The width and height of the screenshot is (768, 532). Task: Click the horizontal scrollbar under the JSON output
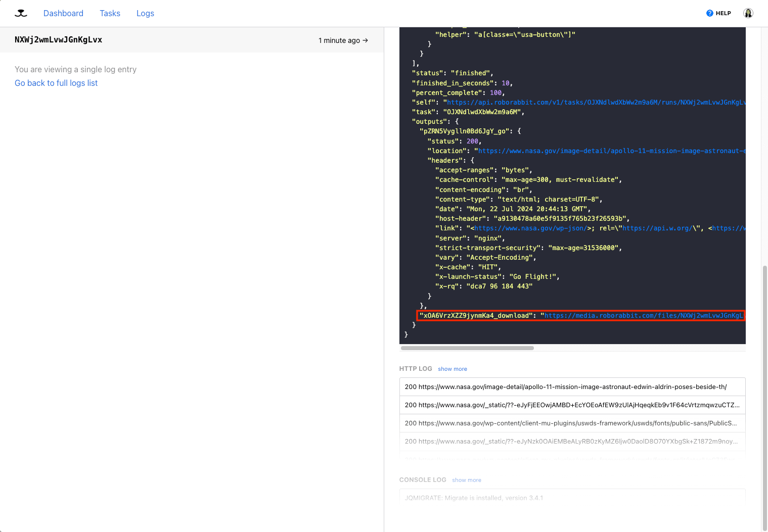(x=467, y=348)
